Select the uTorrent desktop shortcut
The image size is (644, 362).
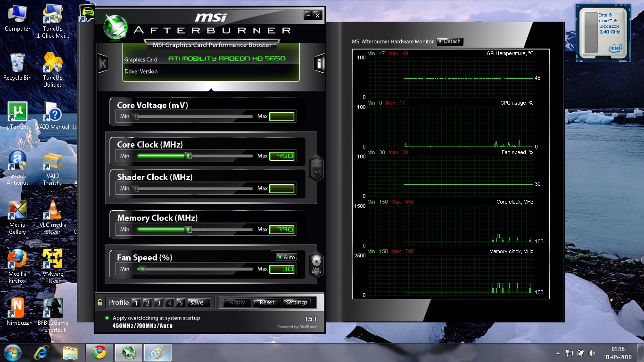pyautogui.click(x=17, y=116)
